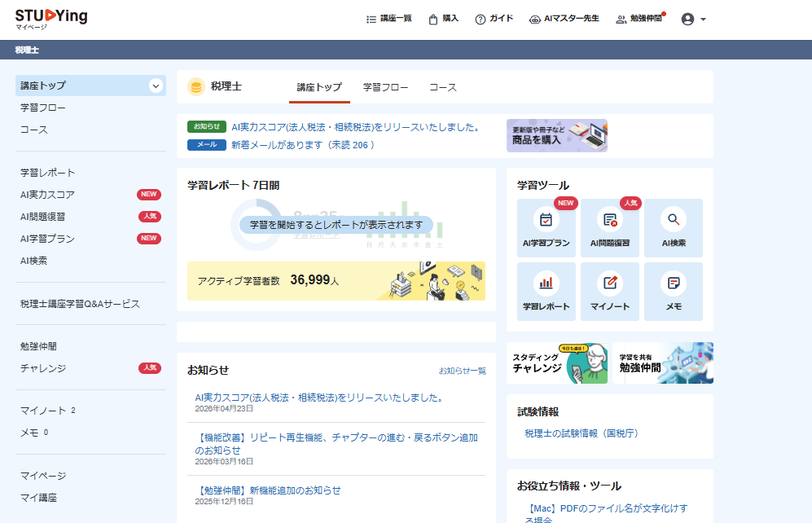Click the green お知らせ badge

pos(207,126)
